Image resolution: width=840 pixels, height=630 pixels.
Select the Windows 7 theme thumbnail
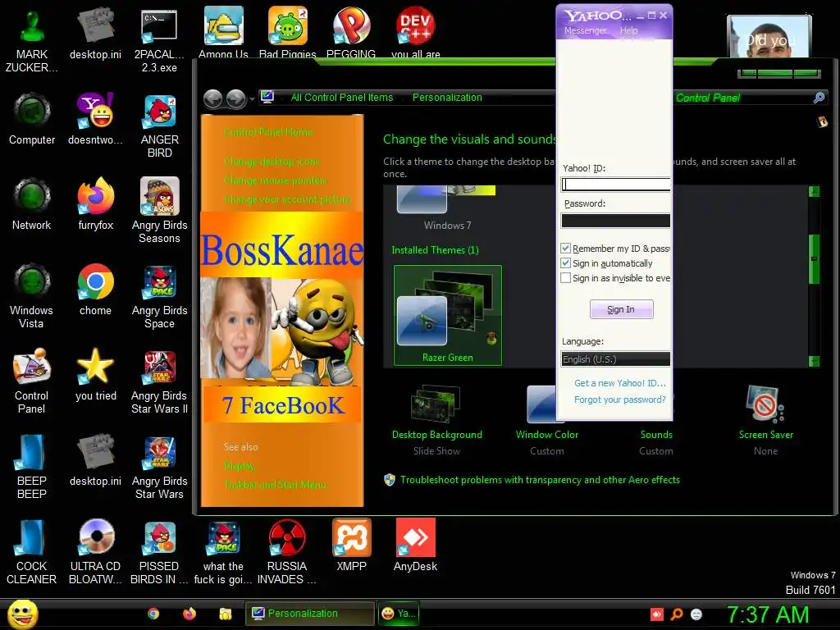click(x=447, y=209)
